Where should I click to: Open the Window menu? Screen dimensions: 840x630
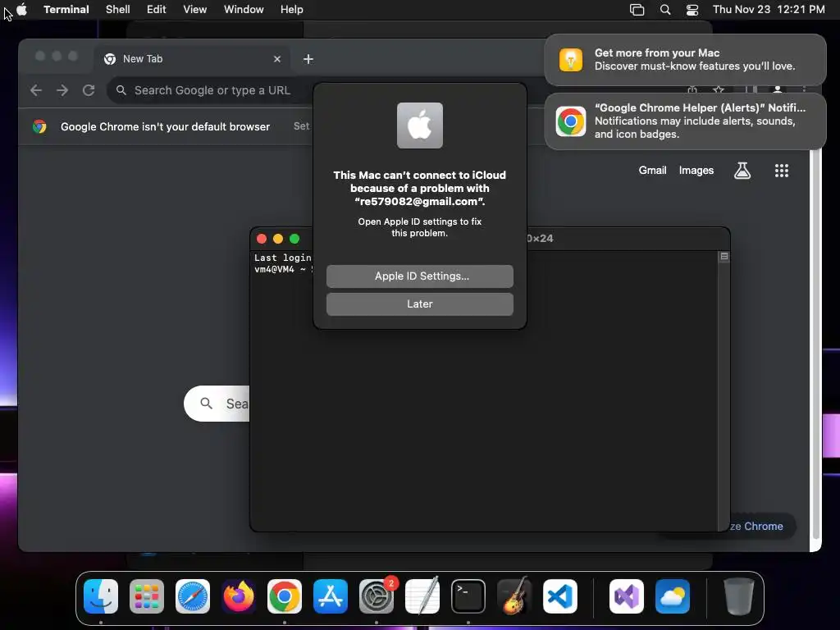244,9
